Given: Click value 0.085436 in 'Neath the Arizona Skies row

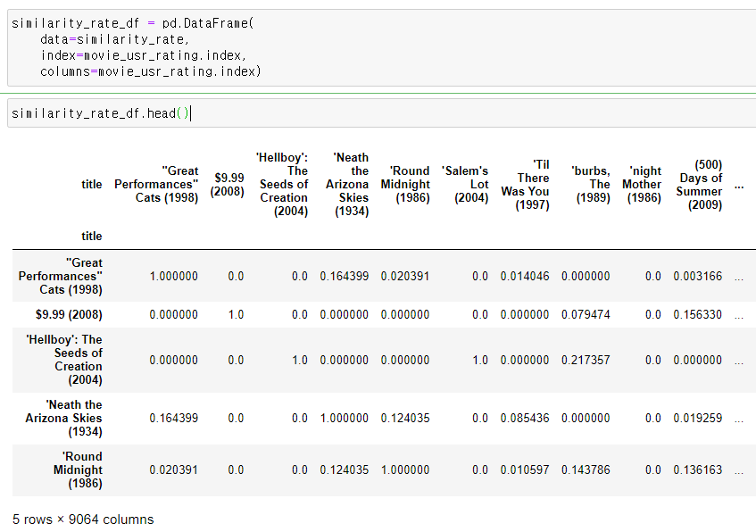Looking at the screenshot, I should [x=525, y=418].
